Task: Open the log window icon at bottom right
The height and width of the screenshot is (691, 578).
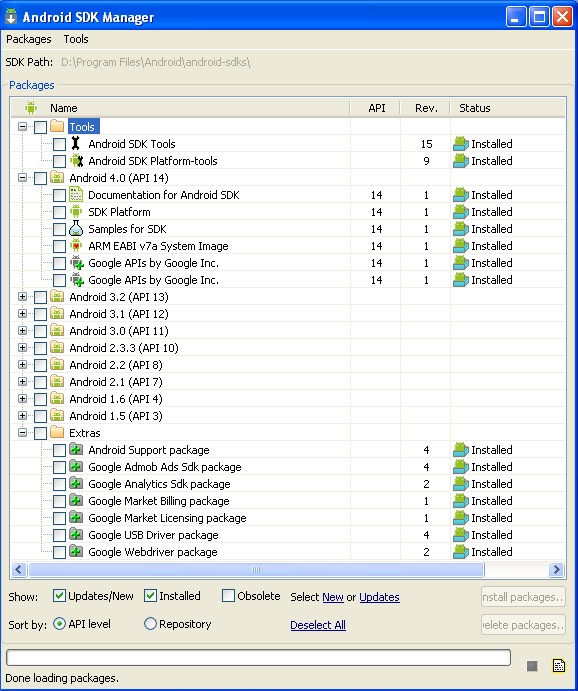Action: pyautogui.click(x=559, y=665)
